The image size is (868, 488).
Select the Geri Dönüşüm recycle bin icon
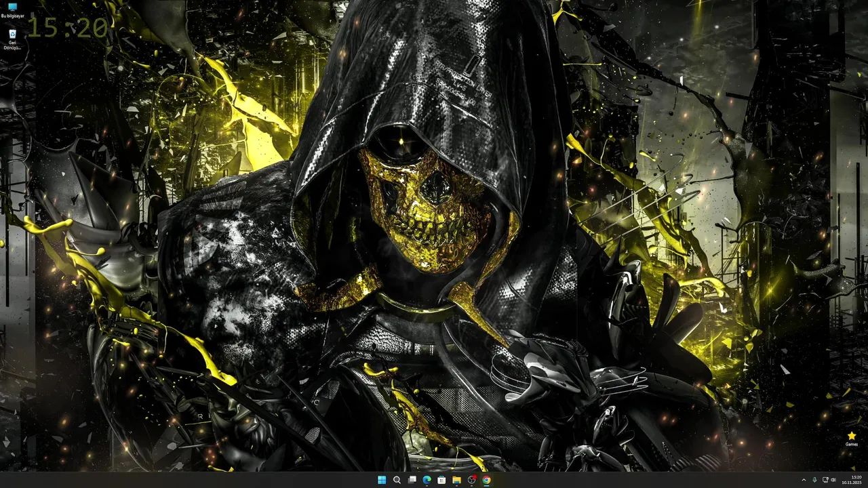pos(12,39)
